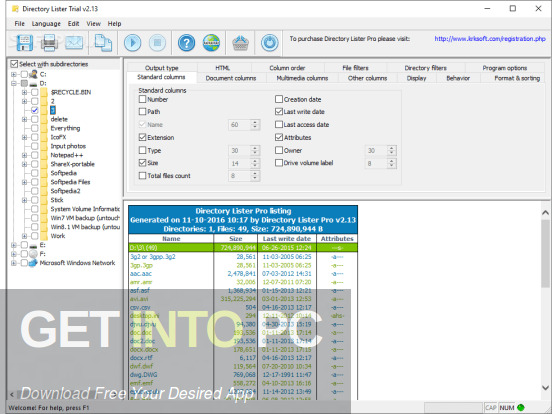The image size is (552, 414).
Task: Uncheck Last write date checkbox
Action: [279, 112]
